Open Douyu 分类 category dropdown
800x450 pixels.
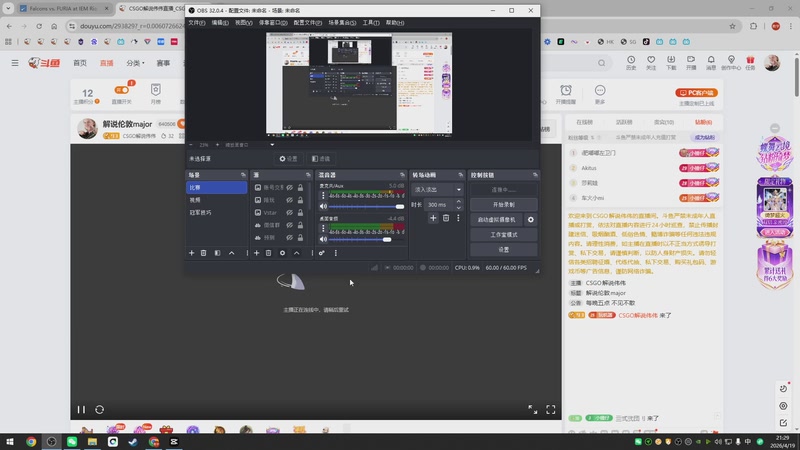(x=135, y=63)
